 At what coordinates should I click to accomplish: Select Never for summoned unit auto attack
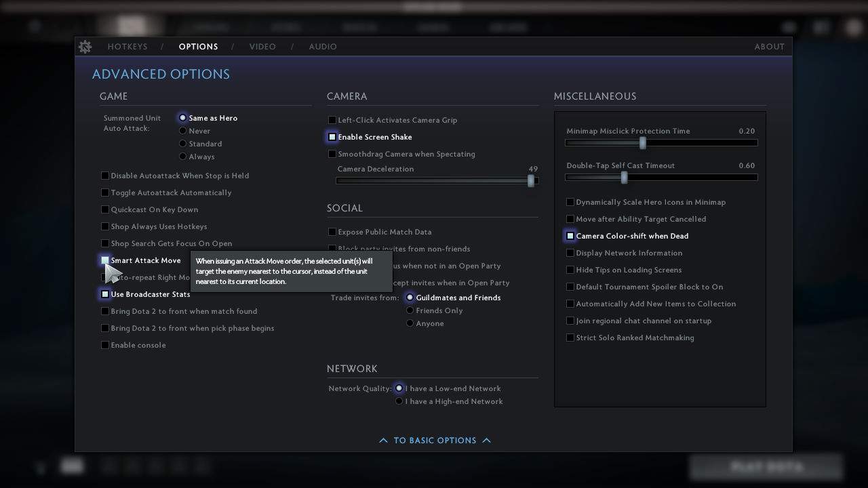pos(182,131)
